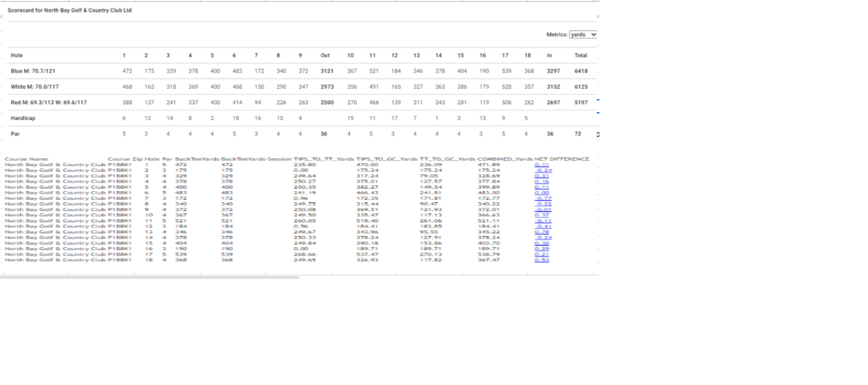Open hole 10 net difference link 0.37

[542, 215]
